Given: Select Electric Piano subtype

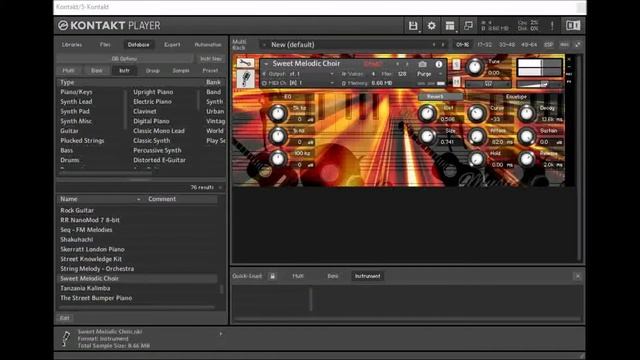Looking at the screenshot, I should [x=152, y=102].
